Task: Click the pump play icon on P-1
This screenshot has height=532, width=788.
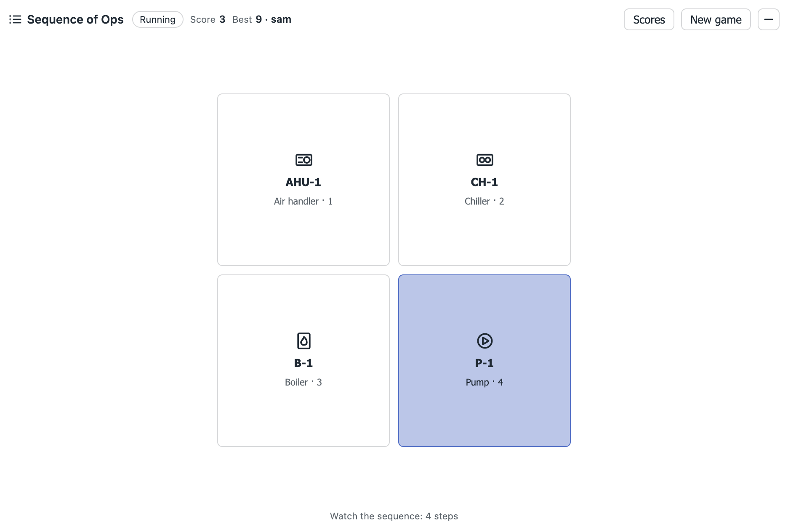Action: pyautogui.click(x=485, y=341)
